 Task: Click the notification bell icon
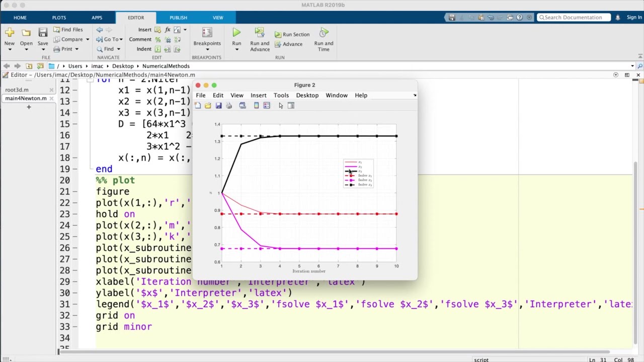617,17
